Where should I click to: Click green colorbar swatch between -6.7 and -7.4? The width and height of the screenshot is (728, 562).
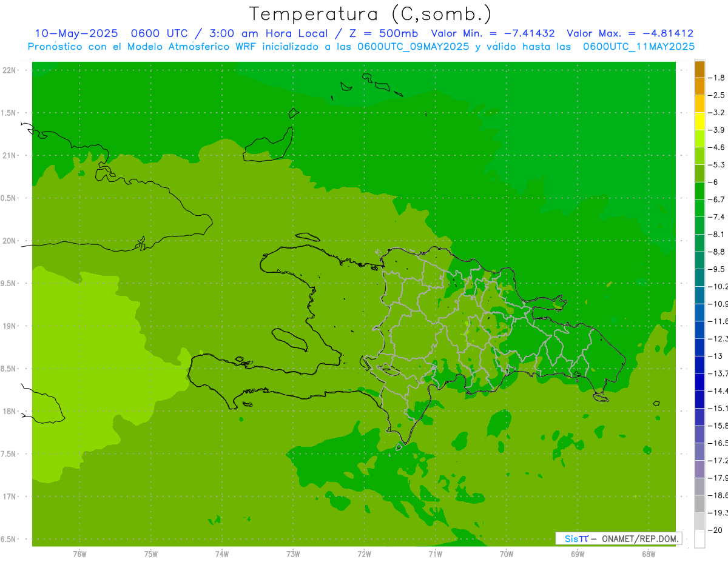coord(699,208)
